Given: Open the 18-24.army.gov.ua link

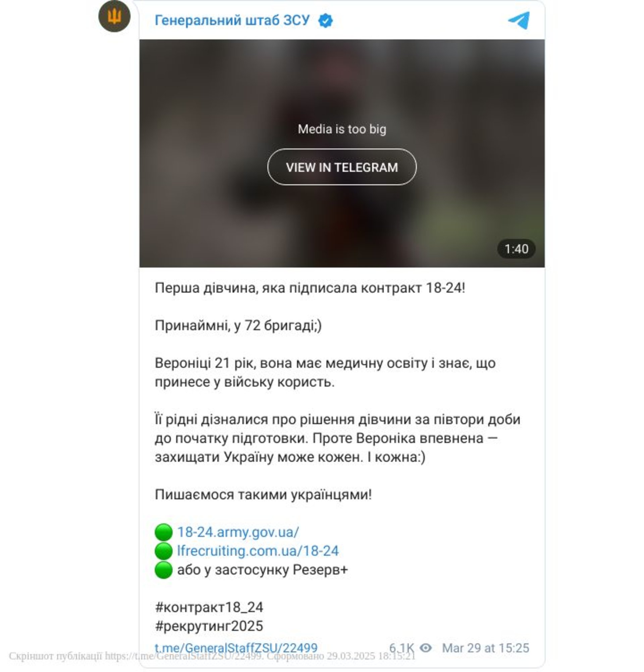Looking at the screenshot, I should coord(238,532).
